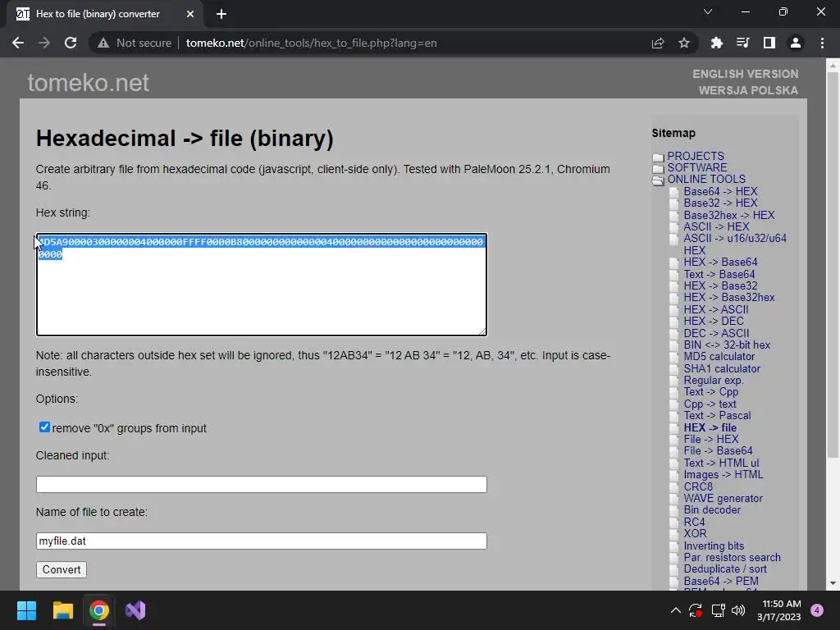This screenshot has height=630, width=840.
Task: Open the tab search chevron in title bar
Action: click(708, 11)
